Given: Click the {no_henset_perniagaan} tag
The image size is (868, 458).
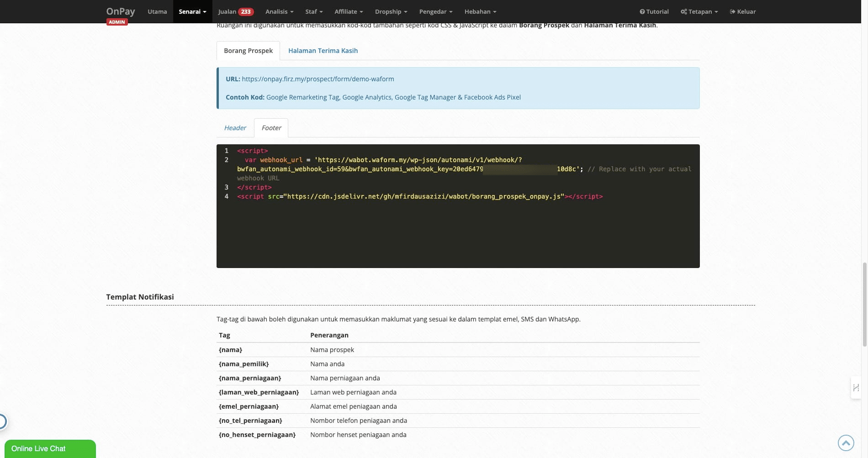Looking at the screenshot, I should click(x=257, y=435).
